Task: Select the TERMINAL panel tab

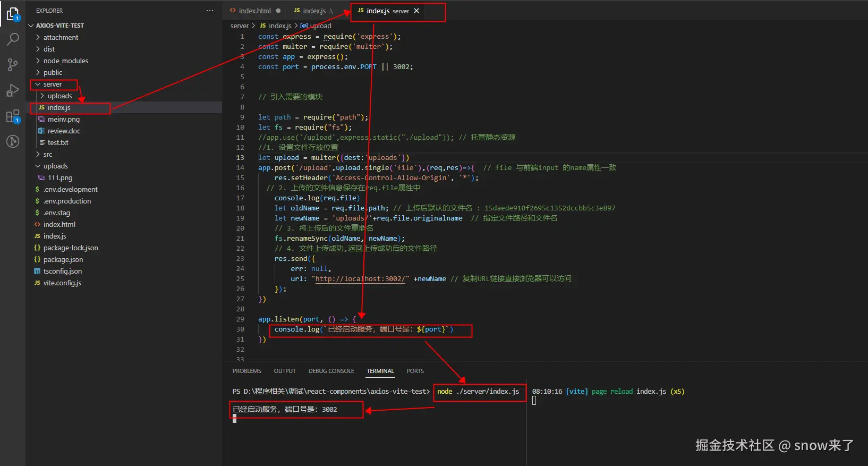Action: click(380, 371)
